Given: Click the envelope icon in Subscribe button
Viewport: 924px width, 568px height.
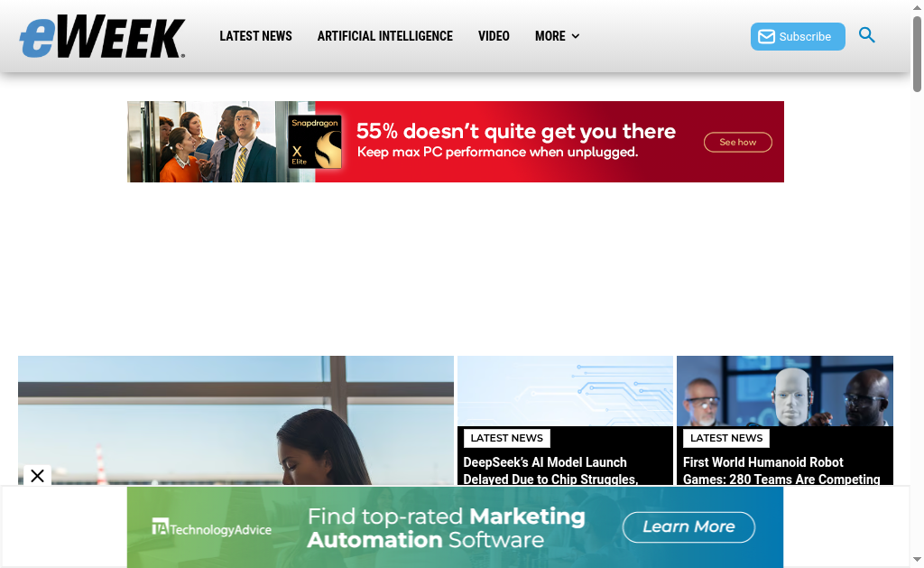Looking at the screenshot, I should 766,36.
